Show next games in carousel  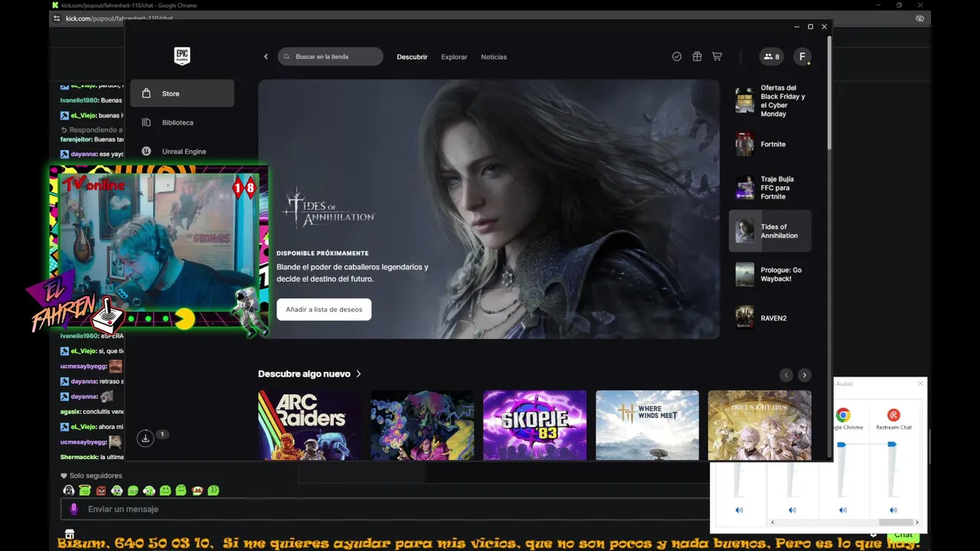[x=804, y=375]
